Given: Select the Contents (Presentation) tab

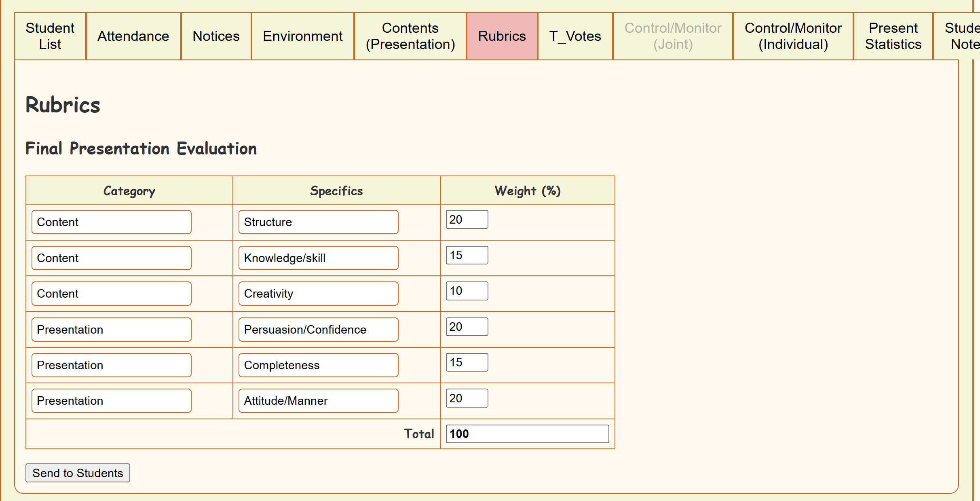Looking at the screenshot, I should pyautogui.click(x=410, y=36).
